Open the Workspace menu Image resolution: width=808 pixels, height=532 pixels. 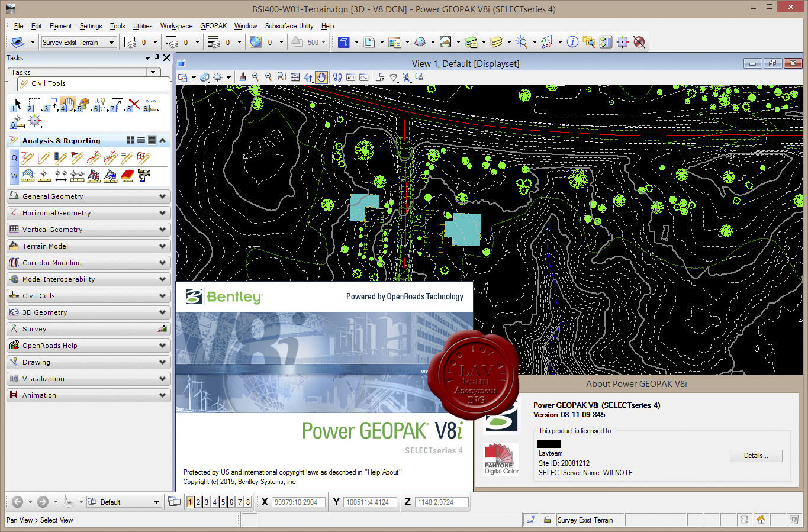pos(176,26)
